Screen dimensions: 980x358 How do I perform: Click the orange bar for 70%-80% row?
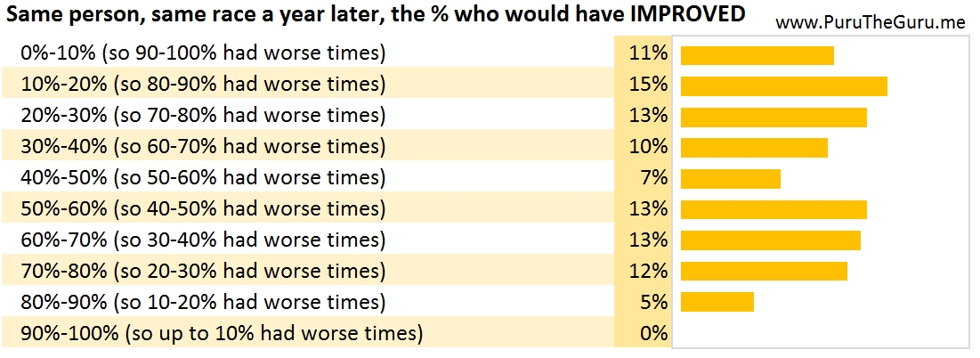[763, 271]
